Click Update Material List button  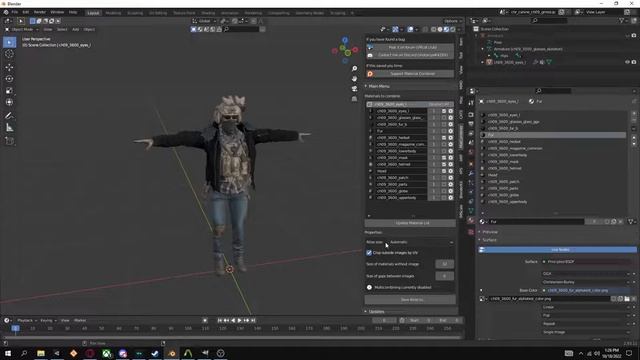tap(410, 223)
